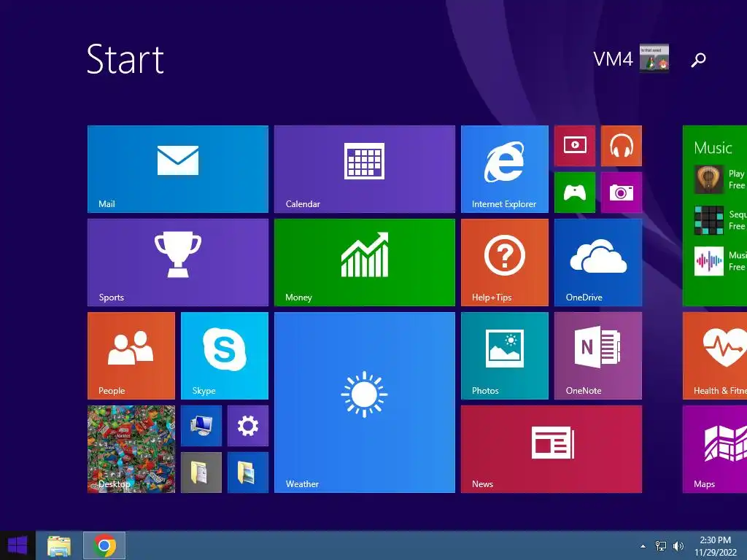
Task: Open the Health & Fitness tile
Action: click(x=715, y=356)
